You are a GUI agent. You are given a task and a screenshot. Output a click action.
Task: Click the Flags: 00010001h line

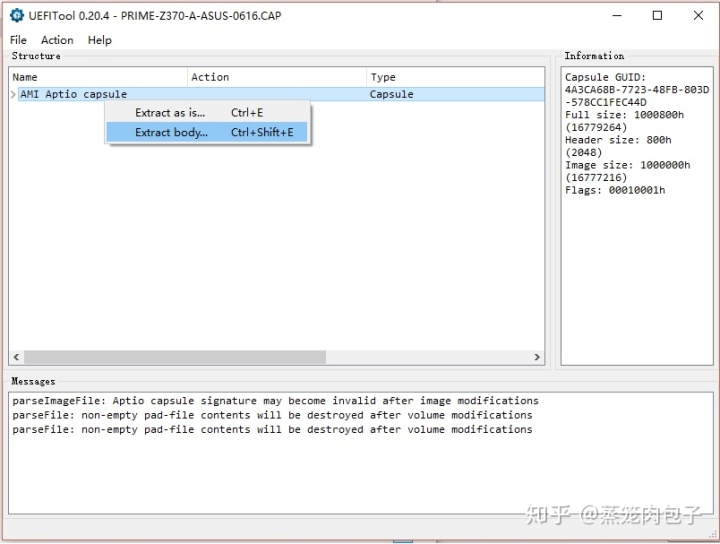pos(615,190)
